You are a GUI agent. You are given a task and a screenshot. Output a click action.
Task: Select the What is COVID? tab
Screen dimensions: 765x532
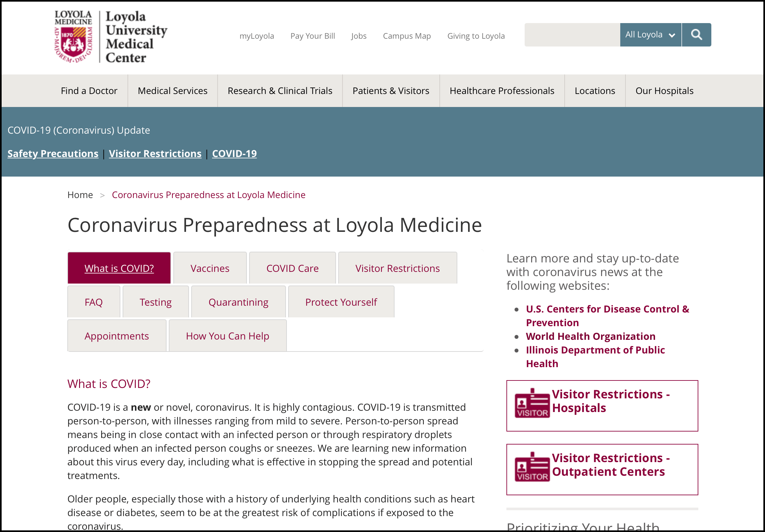pos(119,268)
